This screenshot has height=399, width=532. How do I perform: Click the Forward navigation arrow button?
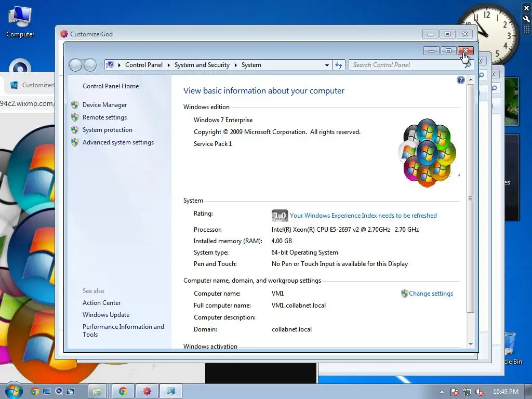(90, 65)
